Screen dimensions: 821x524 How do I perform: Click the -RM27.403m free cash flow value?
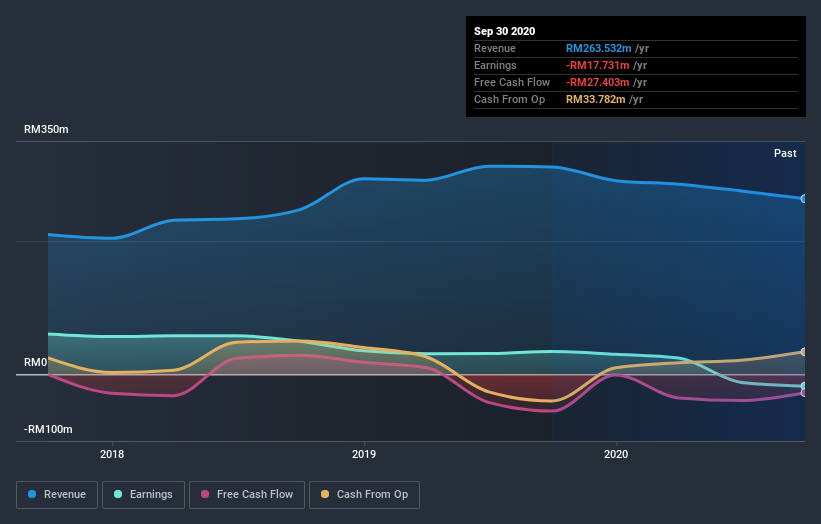click(x=597, y=82)
